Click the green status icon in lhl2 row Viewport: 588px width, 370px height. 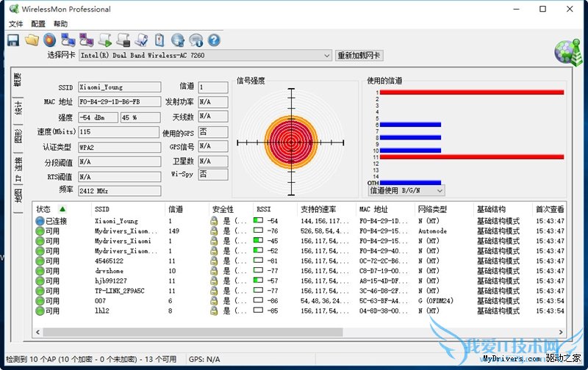click(40, 311)
